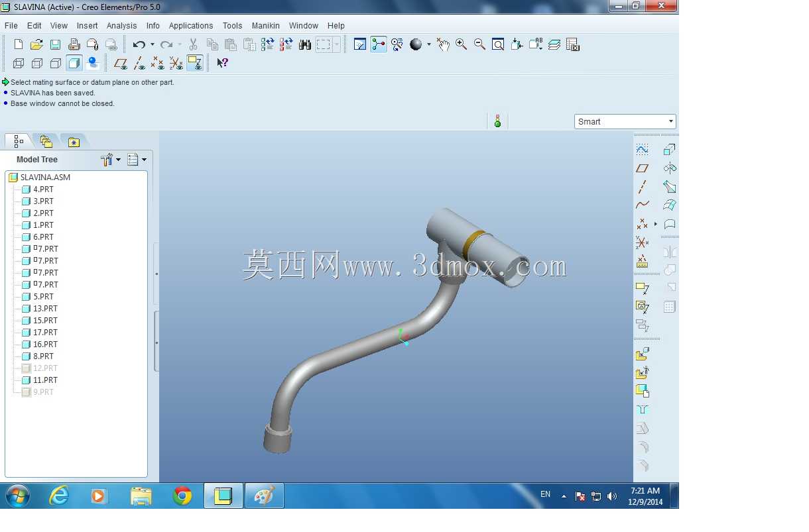Open the Analysis menu
The width and height of the screenshot is (809, 532).
click(x=122, y=26)
